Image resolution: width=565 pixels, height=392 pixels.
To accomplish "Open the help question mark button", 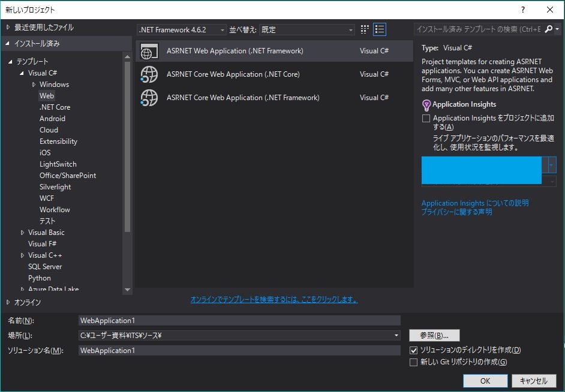I will click(523, 10).
